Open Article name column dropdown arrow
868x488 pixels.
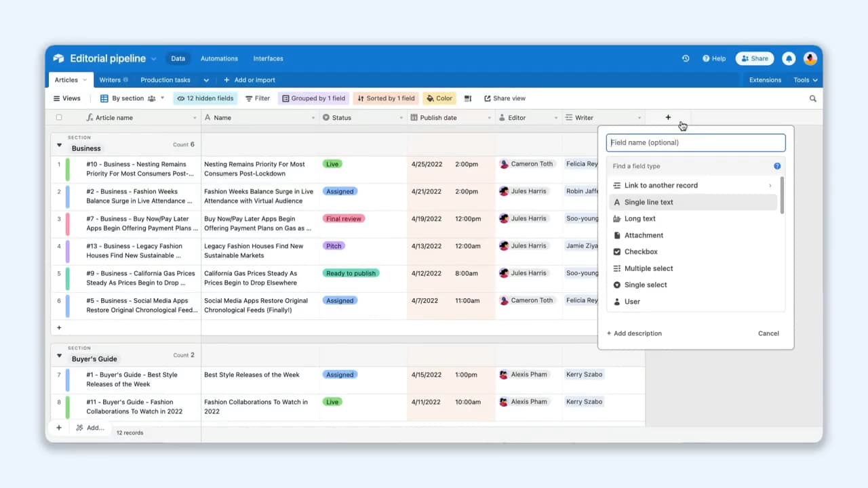click(196, 118)
